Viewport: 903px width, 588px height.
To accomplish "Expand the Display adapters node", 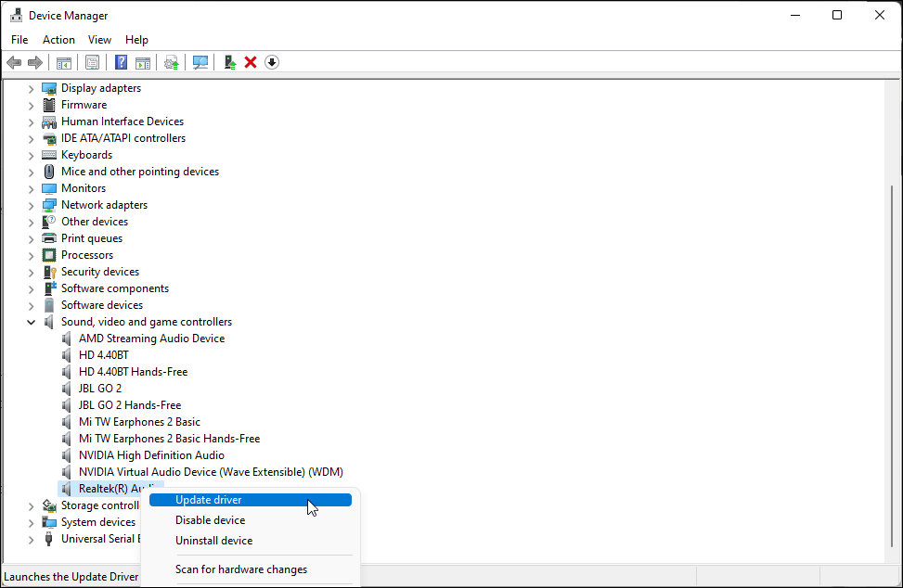I will 32,89.
